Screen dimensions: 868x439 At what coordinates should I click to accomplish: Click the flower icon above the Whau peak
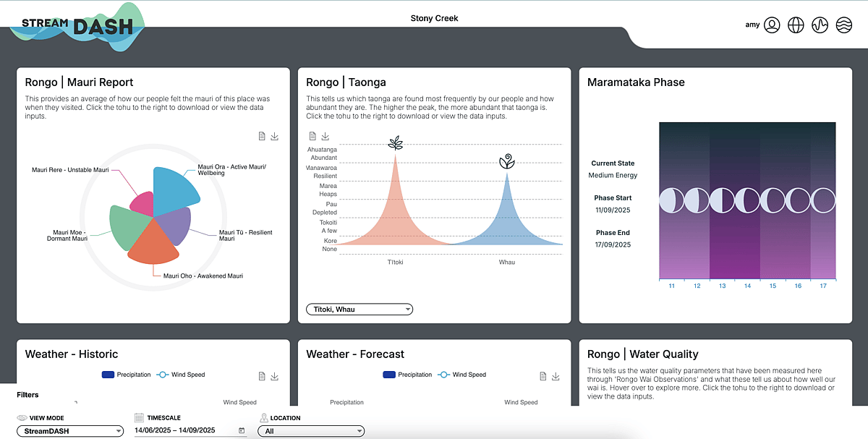tap(507, 161)
